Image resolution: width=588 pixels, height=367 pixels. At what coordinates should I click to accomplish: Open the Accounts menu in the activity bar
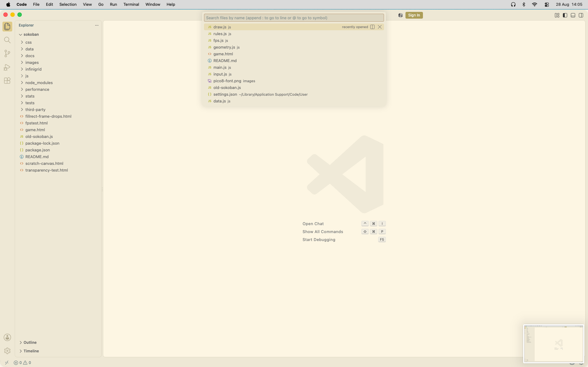coord(7,337)
